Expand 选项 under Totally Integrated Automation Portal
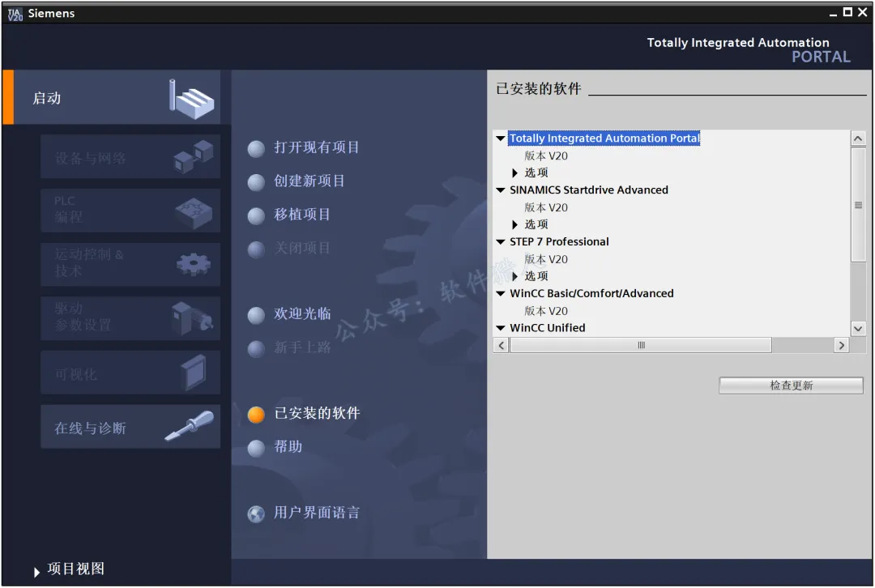 point(515,173)
